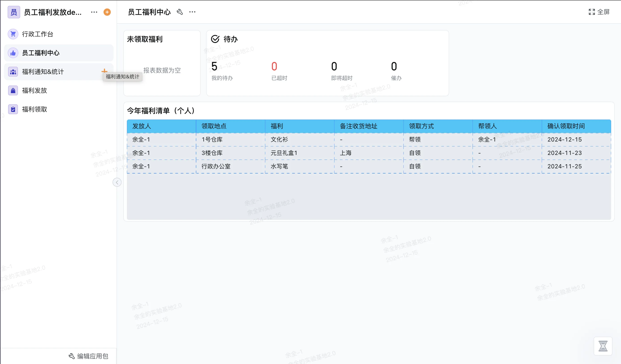Click the 待办 checkmark icon
This screenshot has width=621, height=364.
[x=215, y=39]
